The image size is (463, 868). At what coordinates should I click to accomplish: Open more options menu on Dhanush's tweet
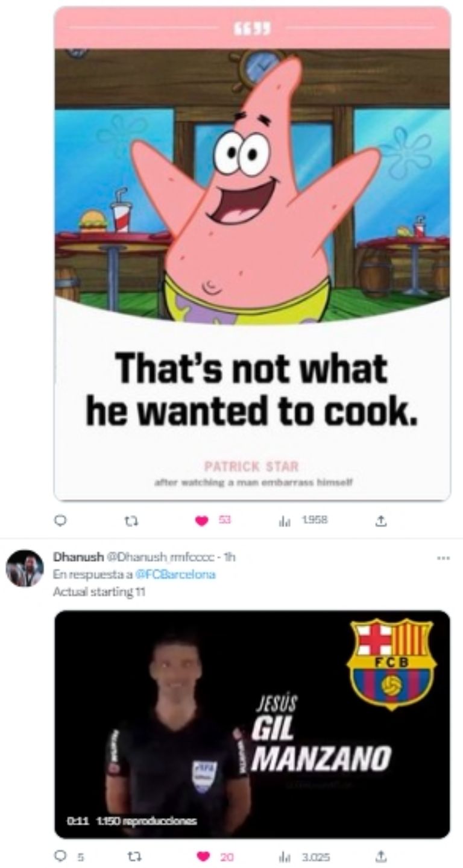pyautogui.click(x=443, y=557)
